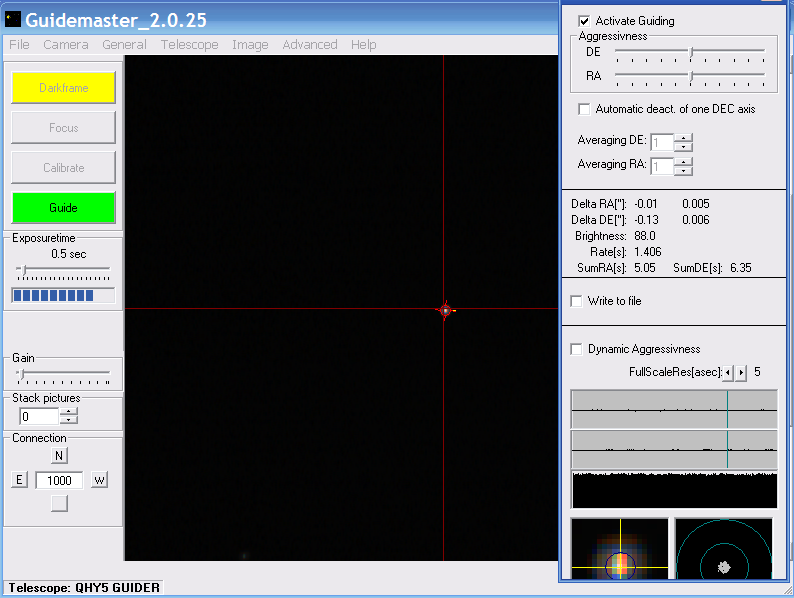This screenshot has height=598, width=794.
Task: Decrease Stack pictures with down arrow
Action: pyautogui.click(x=68, y=420)
